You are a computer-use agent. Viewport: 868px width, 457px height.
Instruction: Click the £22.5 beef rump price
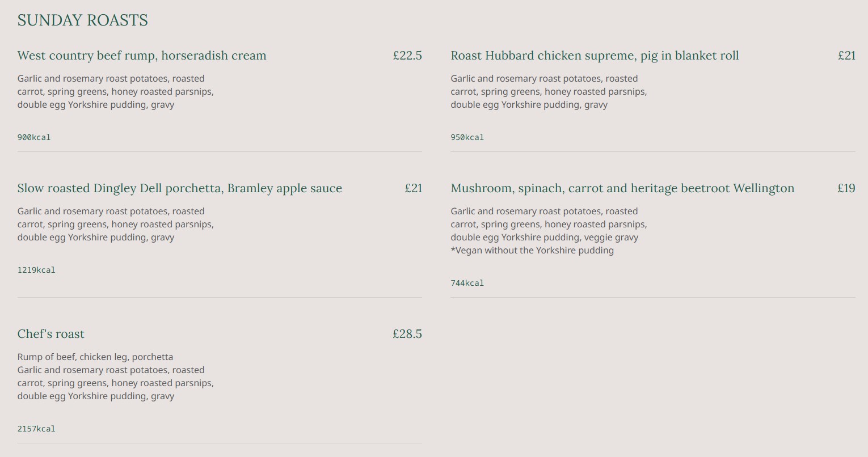tap(407, 56)
